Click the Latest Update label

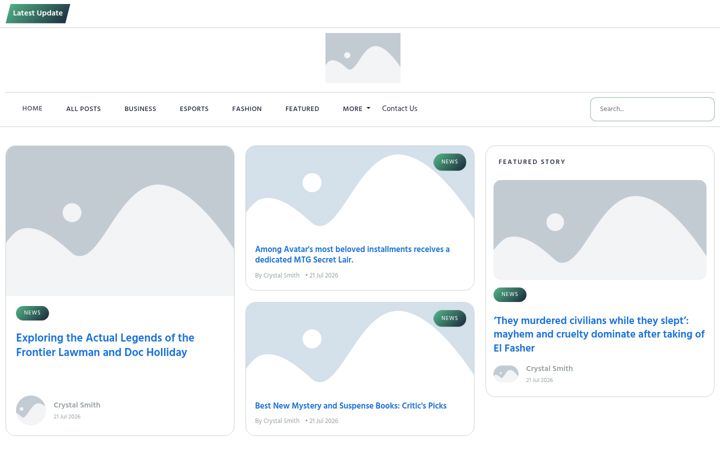[x=38, y=13]
